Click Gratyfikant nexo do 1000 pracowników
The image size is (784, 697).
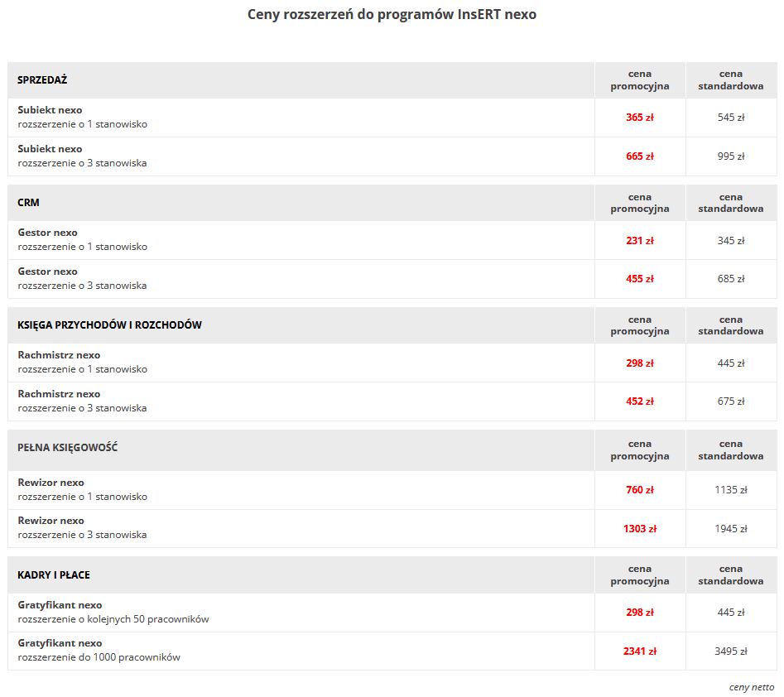99,650
